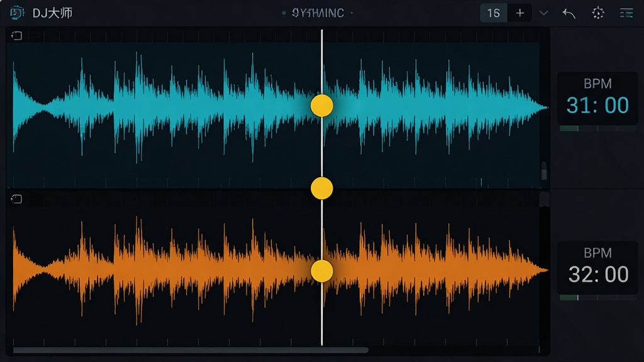Click the DJ大师 app logo icon
Viewport: 644px width, 362px height.
[16, 13]
